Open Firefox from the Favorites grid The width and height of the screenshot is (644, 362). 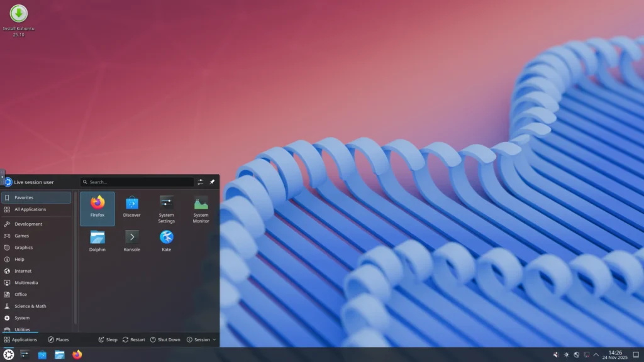97,208
